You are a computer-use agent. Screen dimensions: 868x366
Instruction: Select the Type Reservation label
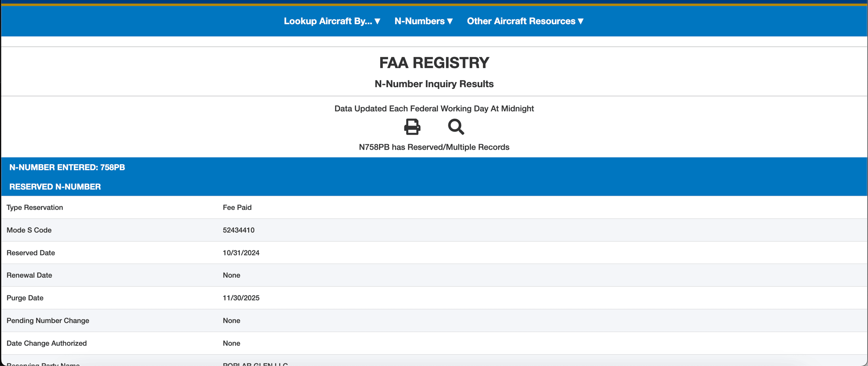(35, 208)
